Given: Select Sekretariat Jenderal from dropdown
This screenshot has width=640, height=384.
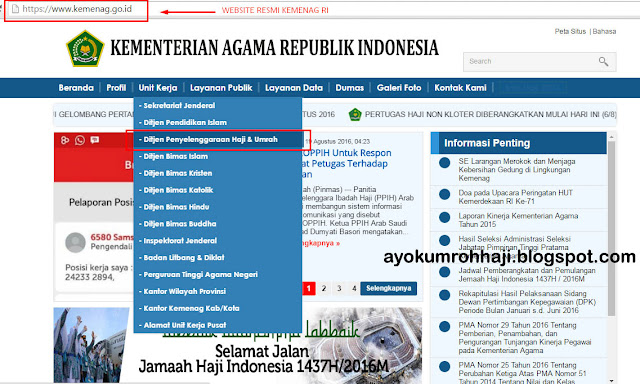Looking at the screenshot, I should coord(218,106).
